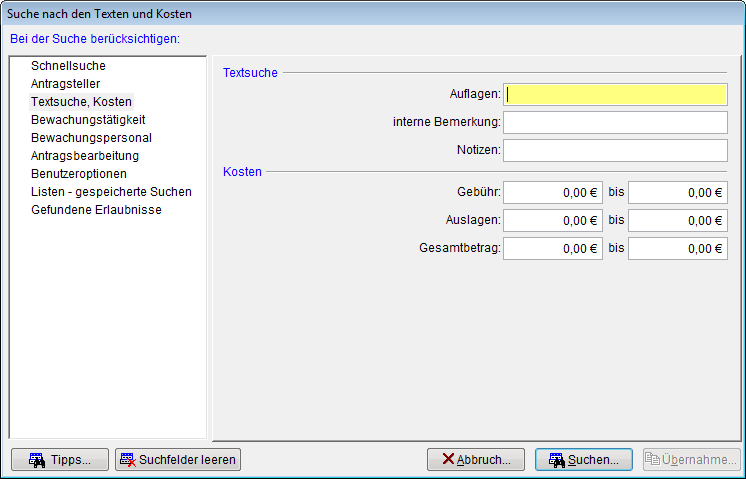Show the Benutzeroptionen page
The width and height of the screenshot is (746, 479).
coord(78,174)
